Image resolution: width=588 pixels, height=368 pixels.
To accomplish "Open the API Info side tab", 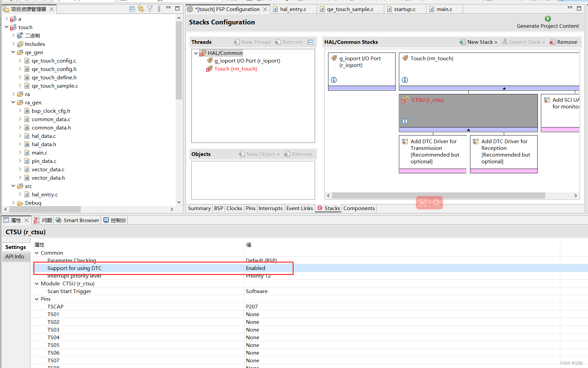I will click(15, 256).
